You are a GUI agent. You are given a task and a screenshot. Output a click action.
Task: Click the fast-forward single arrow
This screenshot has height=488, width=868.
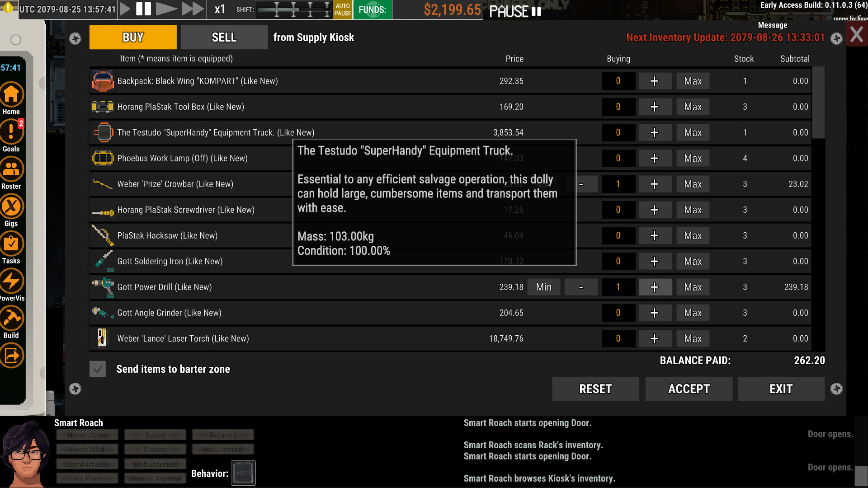166,9
